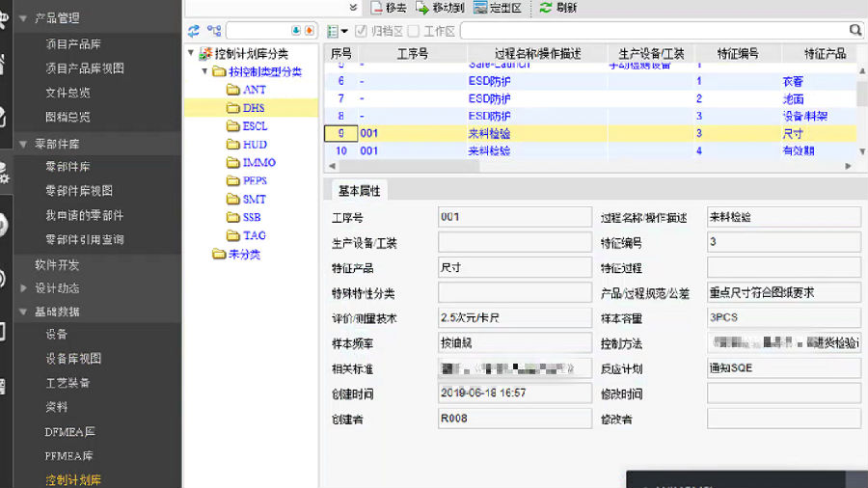Image resolution: width=868 pixels, height=488 pixels.
Task: Click the 过程名称/操作描述 column header
Action: pyautogui.click(x=536, y=54)
